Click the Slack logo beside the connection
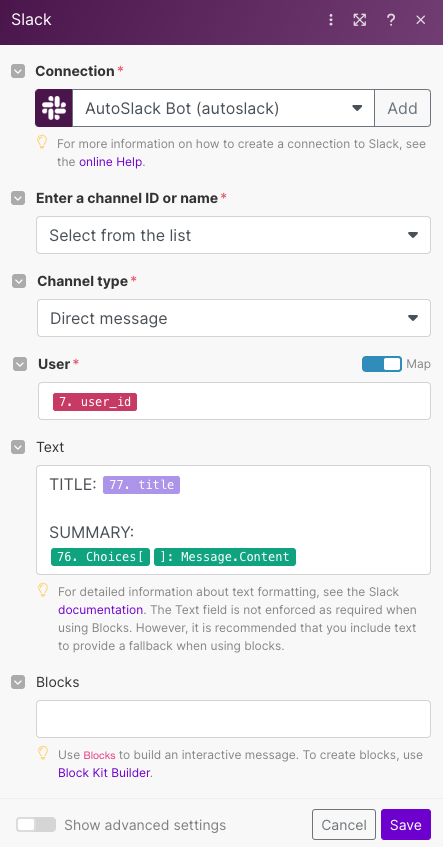The width and height of the screenshot is (443, 847). click(x=54, y=108)
